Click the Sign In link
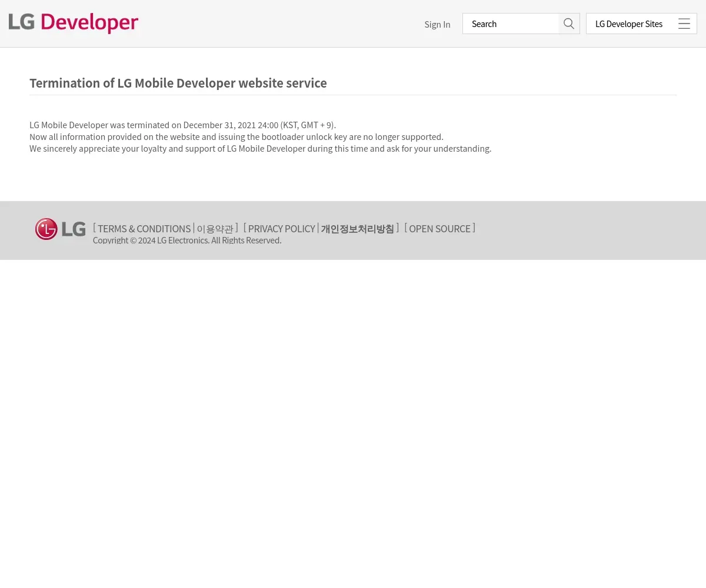706x588 pixels. pyautogui.click(x=437, y=24)
